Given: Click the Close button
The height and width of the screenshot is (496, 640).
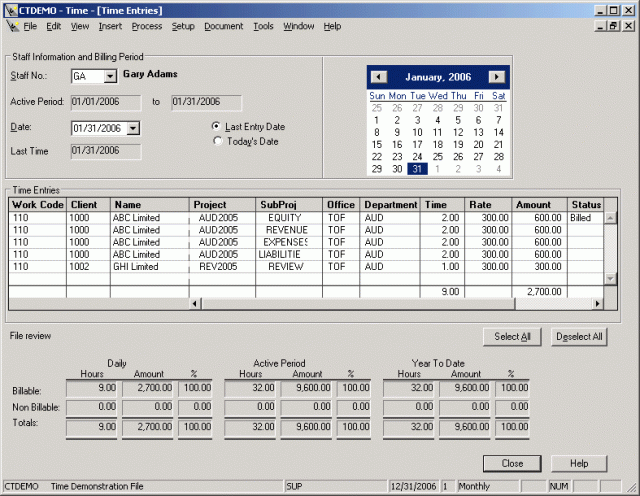Looking at the screenshot, I should pyautogui.click(x=513, y=463).
